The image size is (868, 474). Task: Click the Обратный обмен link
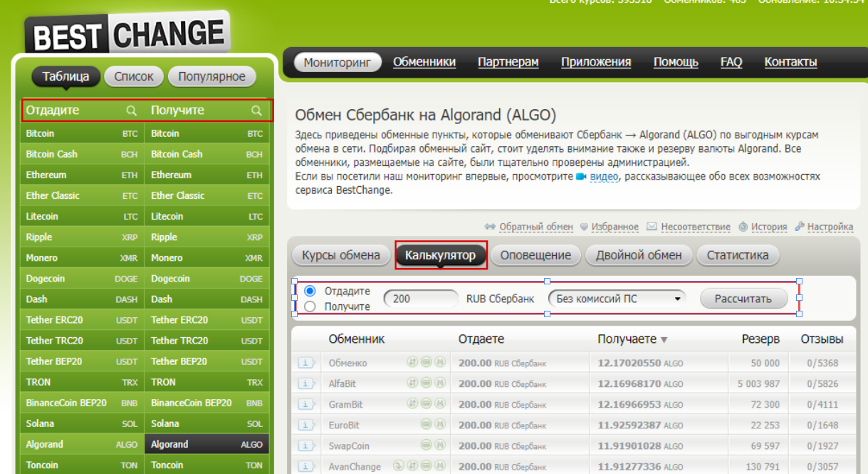click(535, 227)
